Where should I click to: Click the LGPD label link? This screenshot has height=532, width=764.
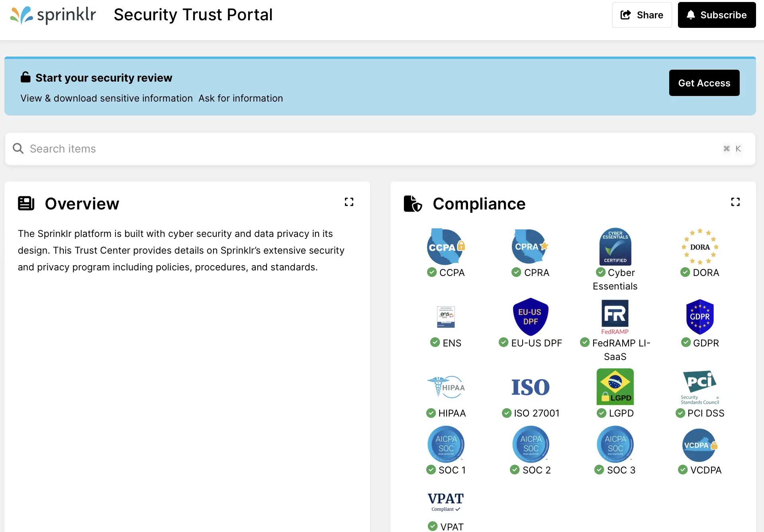[x=621, y=413]
